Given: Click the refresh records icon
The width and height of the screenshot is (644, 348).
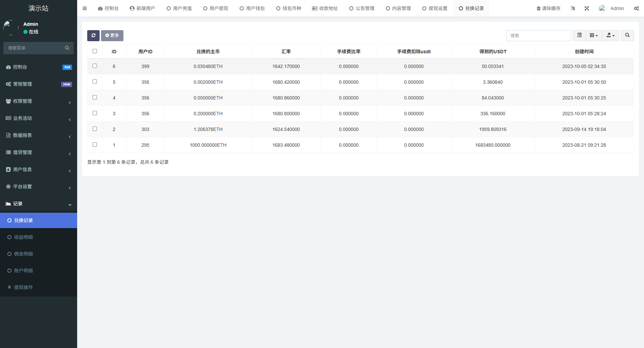Looking at the screenshot, I should tap(93, 36).
